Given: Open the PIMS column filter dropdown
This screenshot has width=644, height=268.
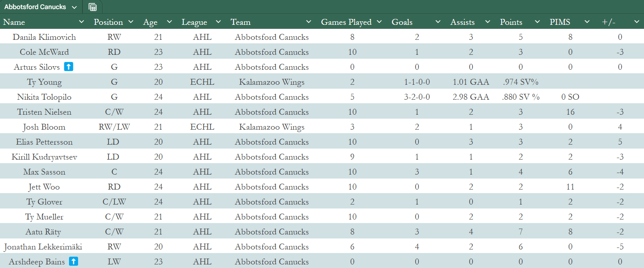Looking at the screenshot, I should click(x=587, y=22).
